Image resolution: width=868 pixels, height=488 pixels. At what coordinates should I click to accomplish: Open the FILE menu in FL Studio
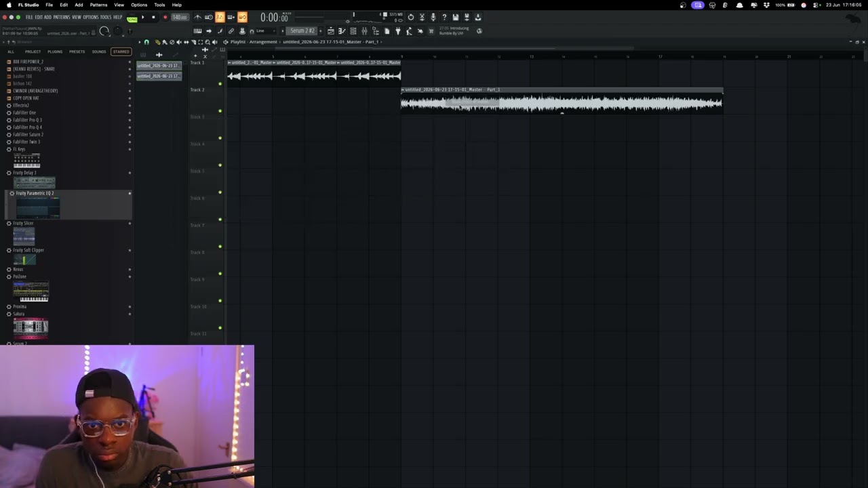coord(29,17)
